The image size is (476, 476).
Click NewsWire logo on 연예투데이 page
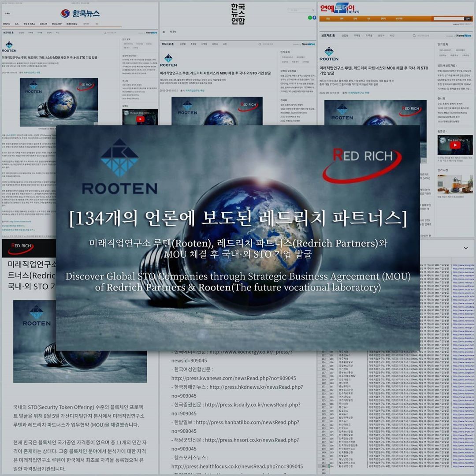pos(464,36)
